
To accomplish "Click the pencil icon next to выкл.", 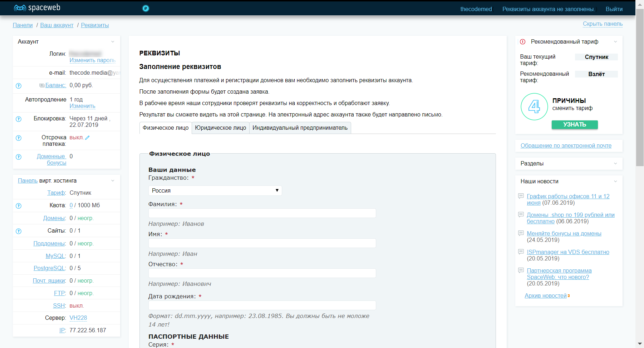I will [x=87, y=138].
